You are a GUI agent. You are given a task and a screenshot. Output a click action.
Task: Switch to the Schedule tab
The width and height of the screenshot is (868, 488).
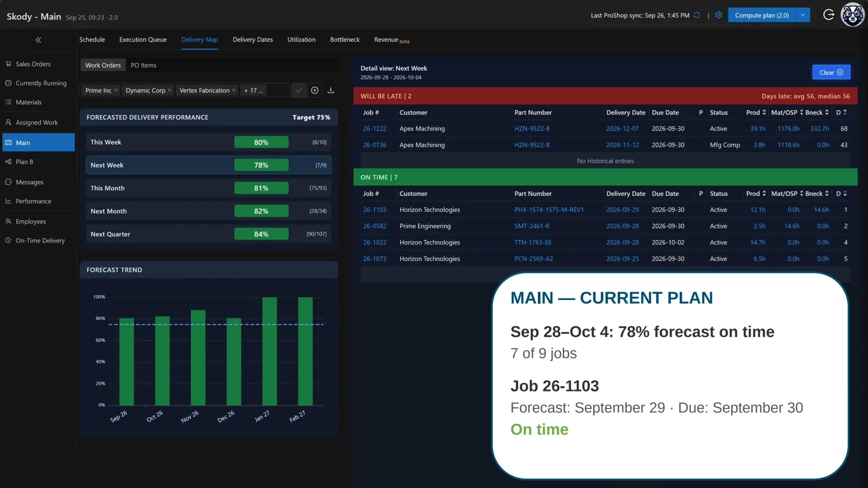click(x=92, y=40)
